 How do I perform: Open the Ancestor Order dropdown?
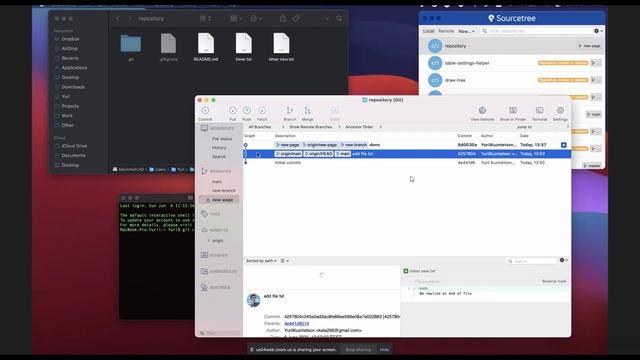(x=363, y=127)
